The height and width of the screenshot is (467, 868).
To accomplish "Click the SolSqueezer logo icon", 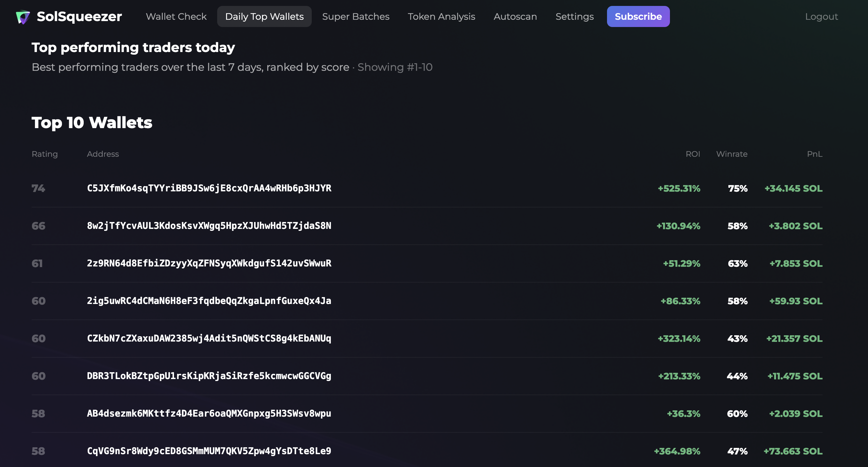I will [23, 16].
